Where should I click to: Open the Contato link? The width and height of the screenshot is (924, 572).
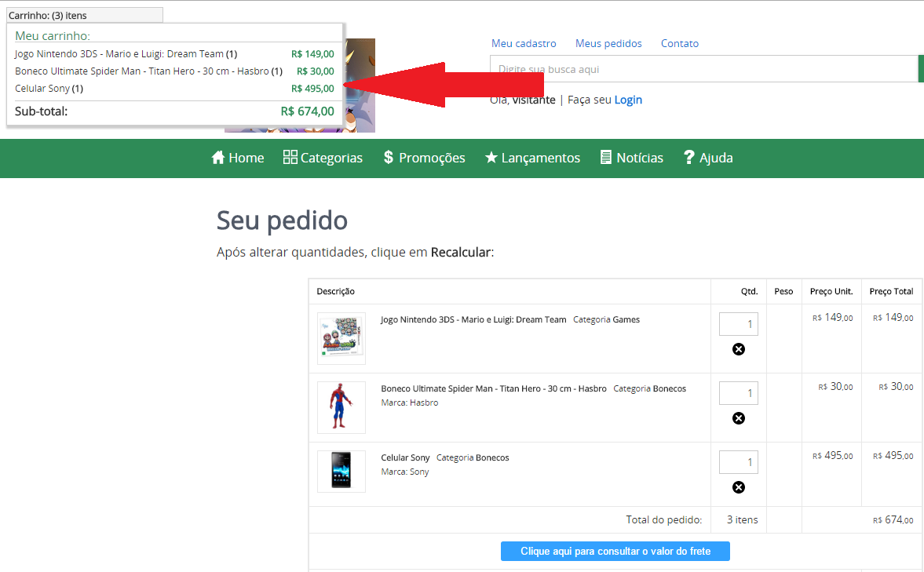point(679,44)
